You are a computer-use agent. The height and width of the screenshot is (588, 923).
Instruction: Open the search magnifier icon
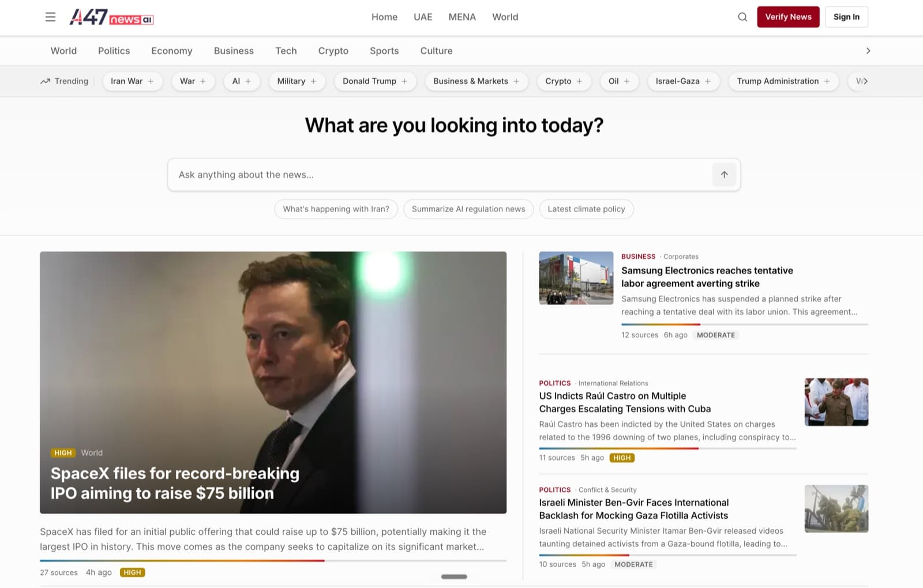pos(742,17)
